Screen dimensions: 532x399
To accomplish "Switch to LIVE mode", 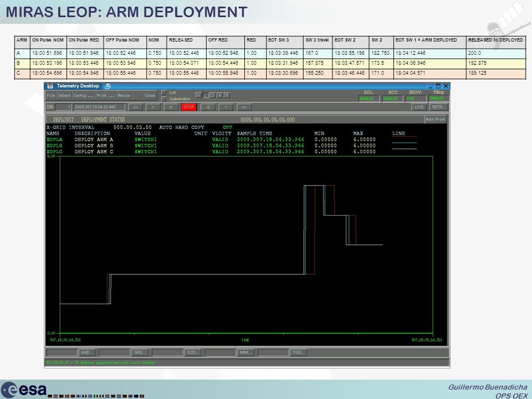I will point(420,107).
